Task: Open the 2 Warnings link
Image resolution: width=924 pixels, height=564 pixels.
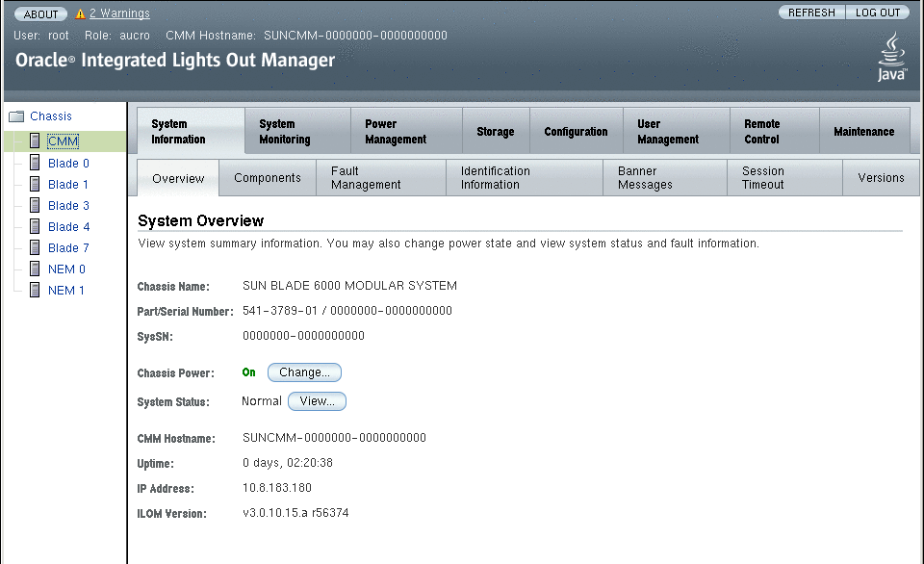Action: (119, 13)
